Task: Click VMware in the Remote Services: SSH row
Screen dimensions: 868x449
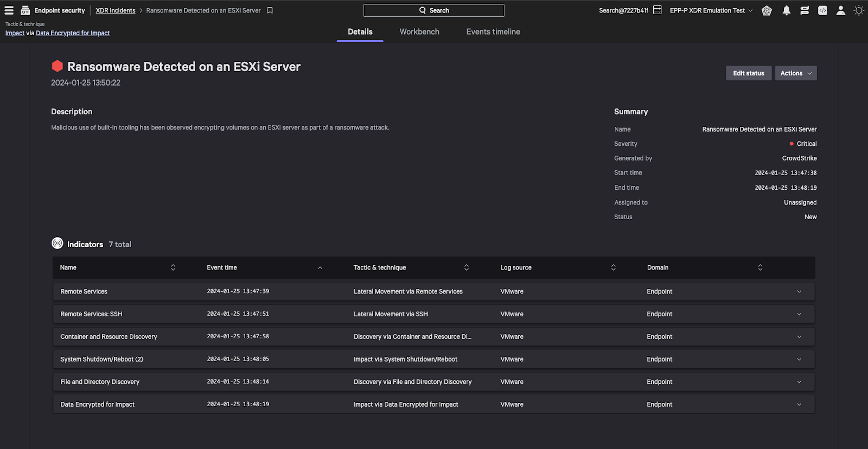Action: click(512, 314)
